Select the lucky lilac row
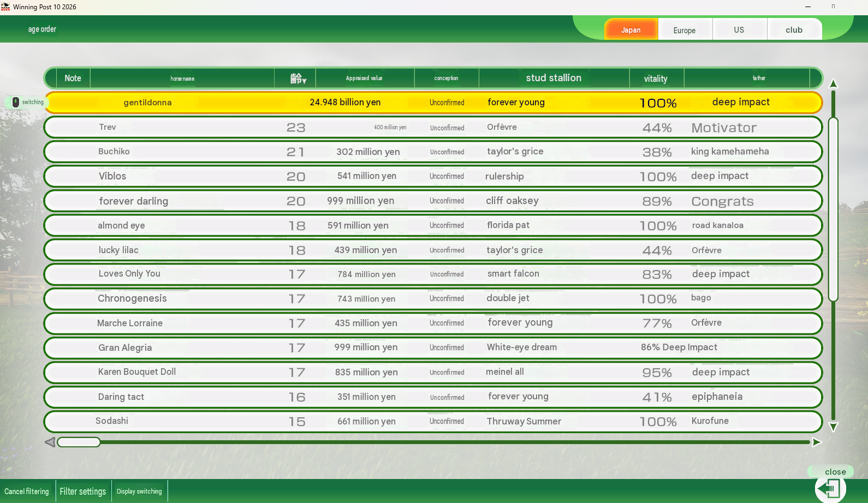The width and height of the screenshot is (868, 503). coord(433,250)
